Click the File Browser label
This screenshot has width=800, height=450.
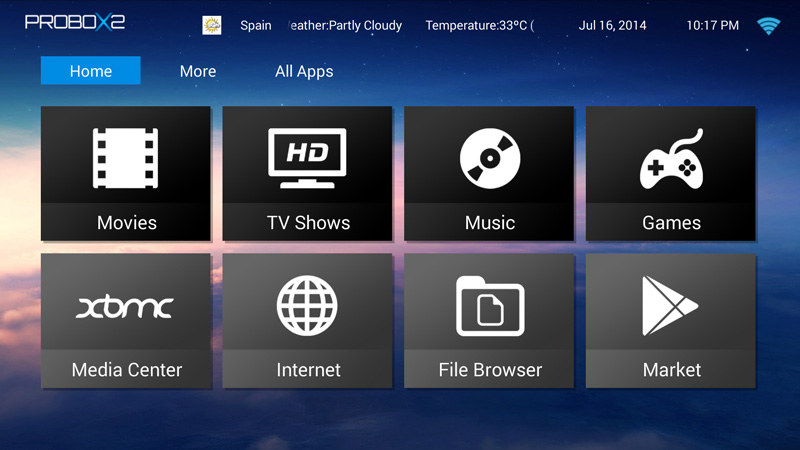[x=490, y=369]
